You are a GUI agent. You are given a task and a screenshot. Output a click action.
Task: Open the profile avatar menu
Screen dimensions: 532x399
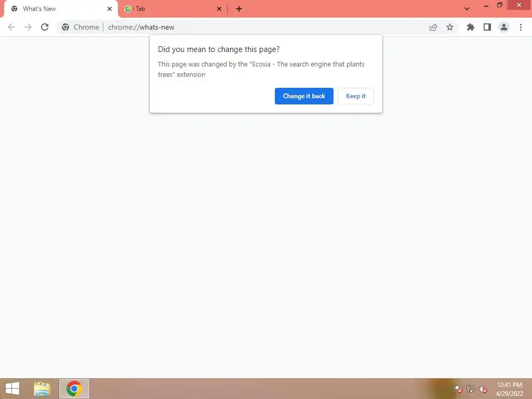pos(504,27)
